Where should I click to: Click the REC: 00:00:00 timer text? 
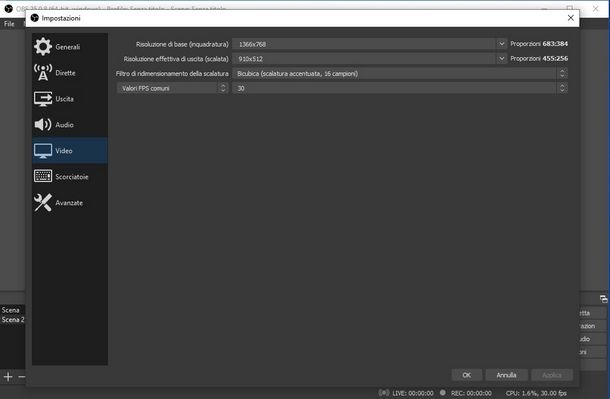pos(471,393)
